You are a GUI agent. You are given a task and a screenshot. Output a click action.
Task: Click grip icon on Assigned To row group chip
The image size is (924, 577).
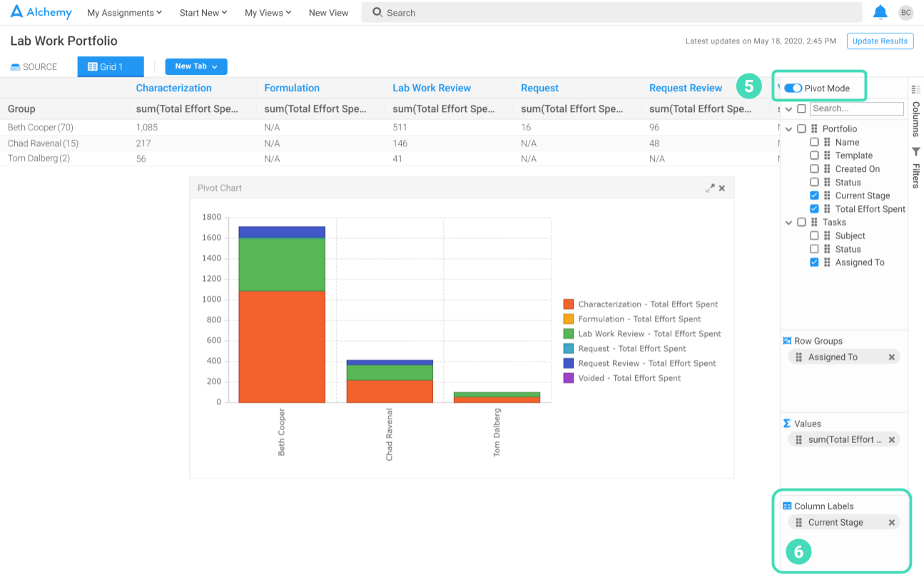click(x=799, y=357)
